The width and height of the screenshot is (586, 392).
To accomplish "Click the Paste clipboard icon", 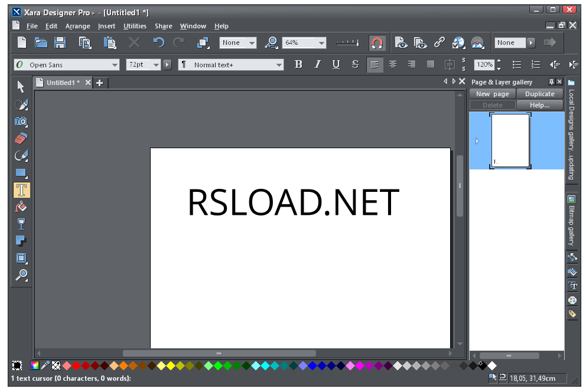I will (x=109, y=43).
